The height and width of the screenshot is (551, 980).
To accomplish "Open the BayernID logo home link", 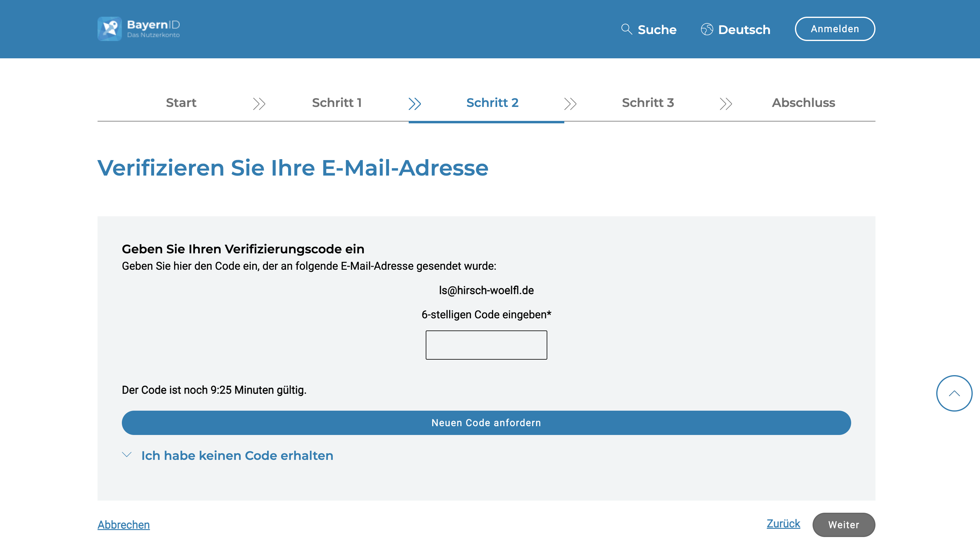I will [x=139, y=29].
